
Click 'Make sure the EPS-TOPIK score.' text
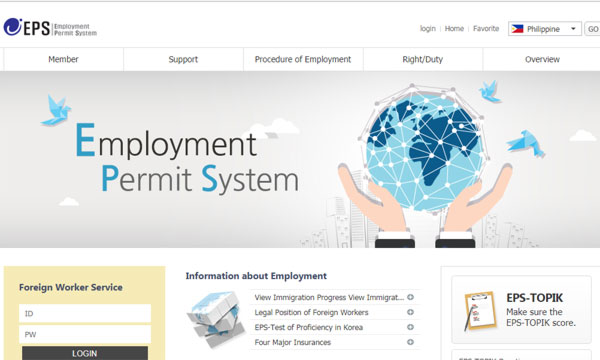point(541,317)
